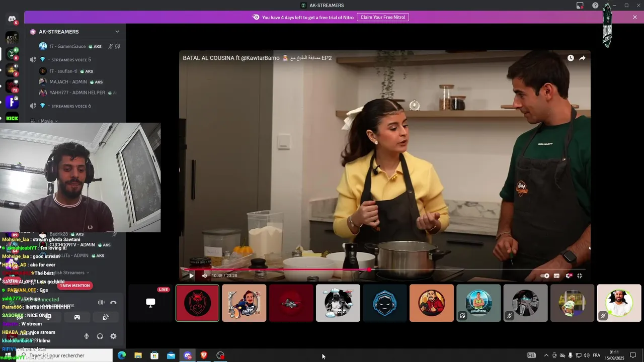The width and height of the screenshot is (644, 362).
Task: Toggle autoplay switch in the video player
Action: [x=545, y=276]
